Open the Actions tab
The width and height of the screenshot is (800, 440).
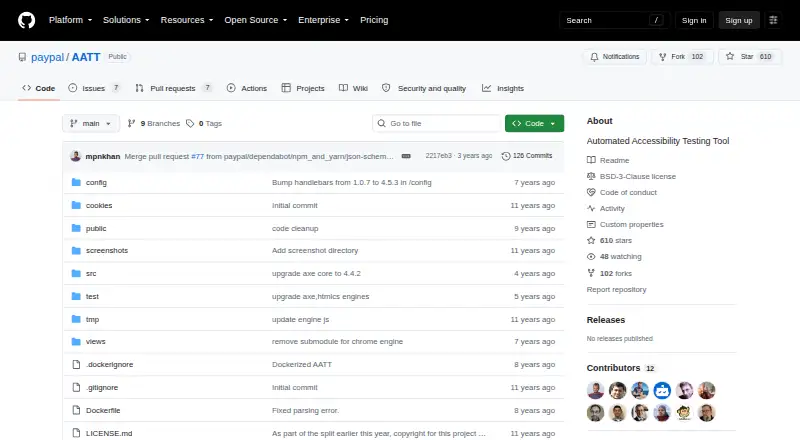(247, 88)
